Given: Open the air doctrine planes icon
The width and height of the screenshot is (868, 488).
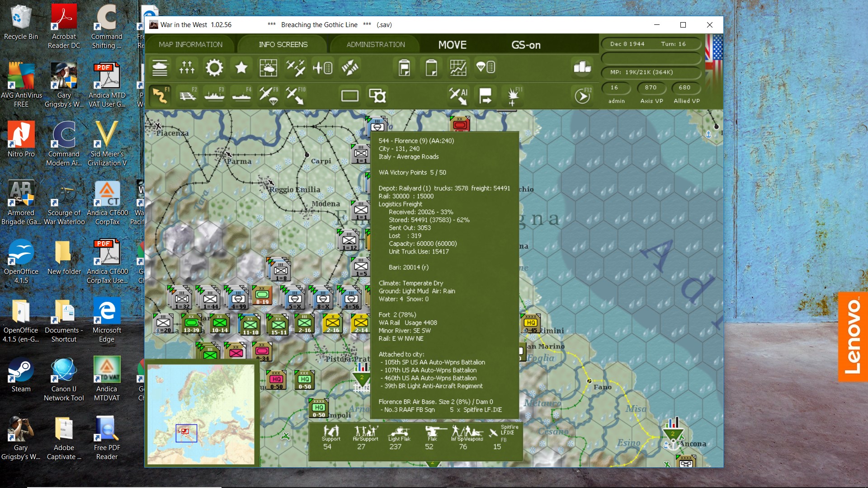Looking at the screenshot, I should click(x=296, y=68).
